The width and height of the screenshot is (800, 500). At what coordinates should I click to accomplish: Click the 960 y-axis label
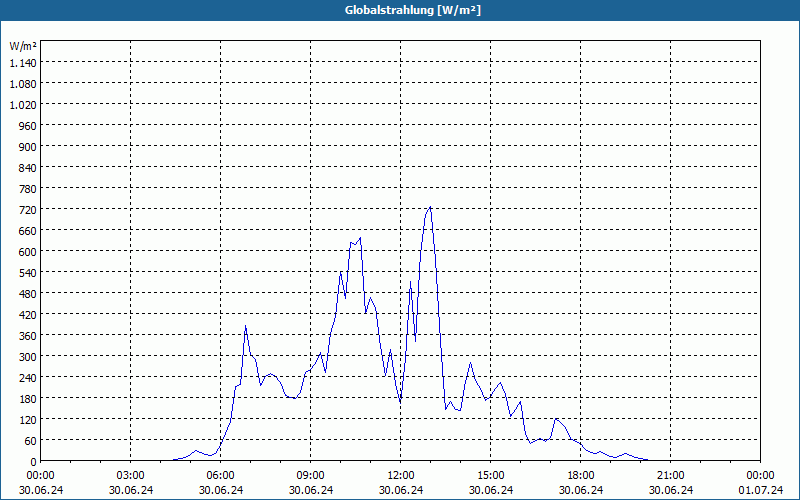(x=28, y=126)
